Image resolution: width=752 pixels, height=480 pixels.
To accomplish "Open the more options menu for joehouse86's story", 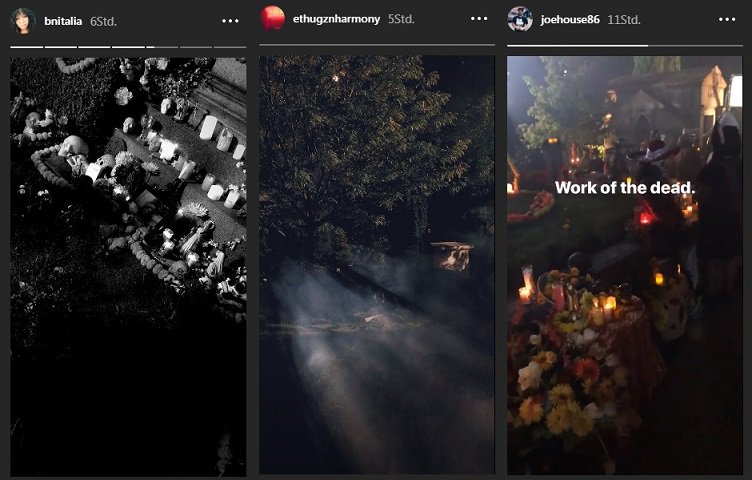I will pos(727,20).
